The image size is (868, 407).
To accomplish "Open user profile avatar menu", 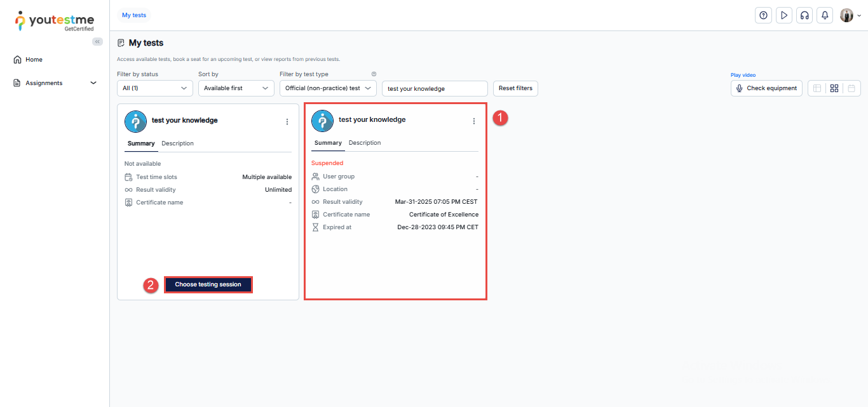I will click(x=850, y=15).
